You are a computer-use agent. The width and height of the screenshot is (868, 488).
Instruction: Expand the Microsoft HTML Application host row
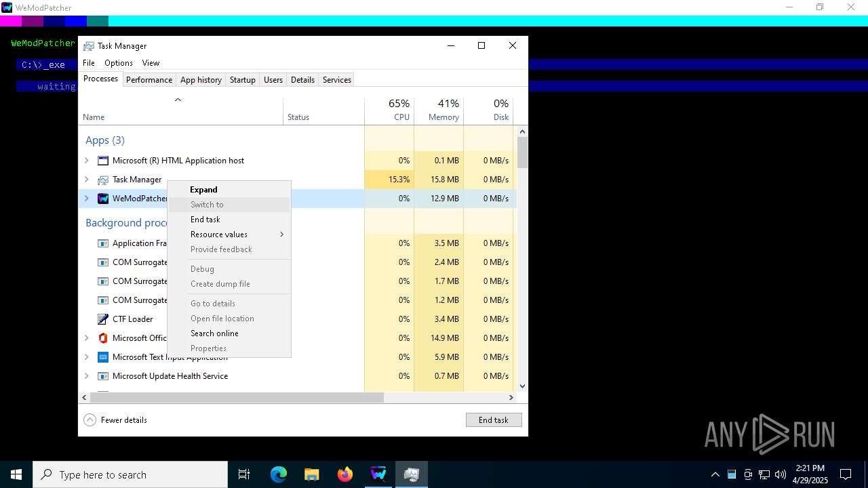point(86,161)
